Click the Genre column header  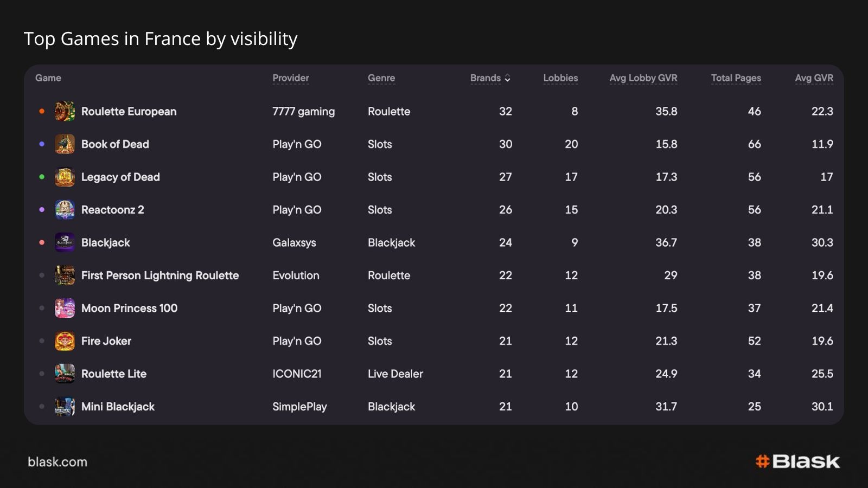[381, 78]
